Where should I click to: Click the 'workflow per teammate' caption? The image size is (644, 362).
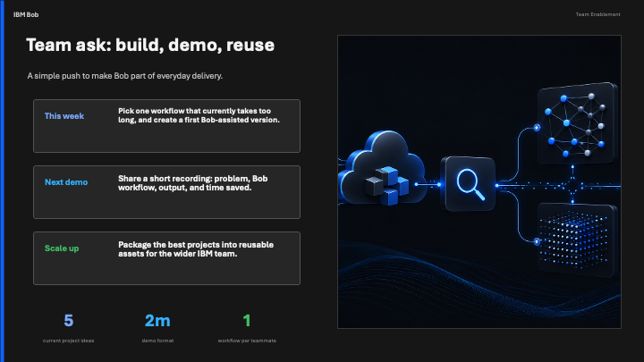[x=247, y=341]
